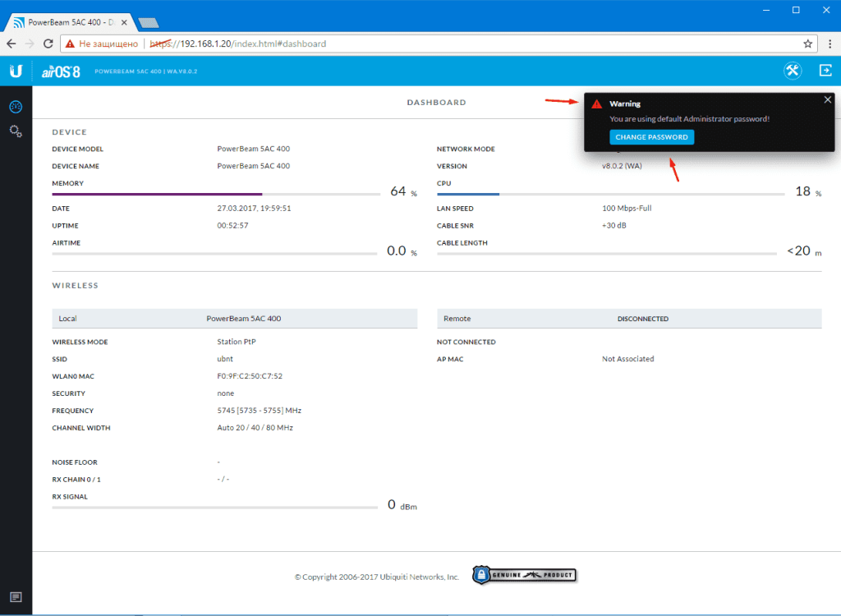Click the browser back arrow
This screenshot has width=841, height=616.
point(11,44)
